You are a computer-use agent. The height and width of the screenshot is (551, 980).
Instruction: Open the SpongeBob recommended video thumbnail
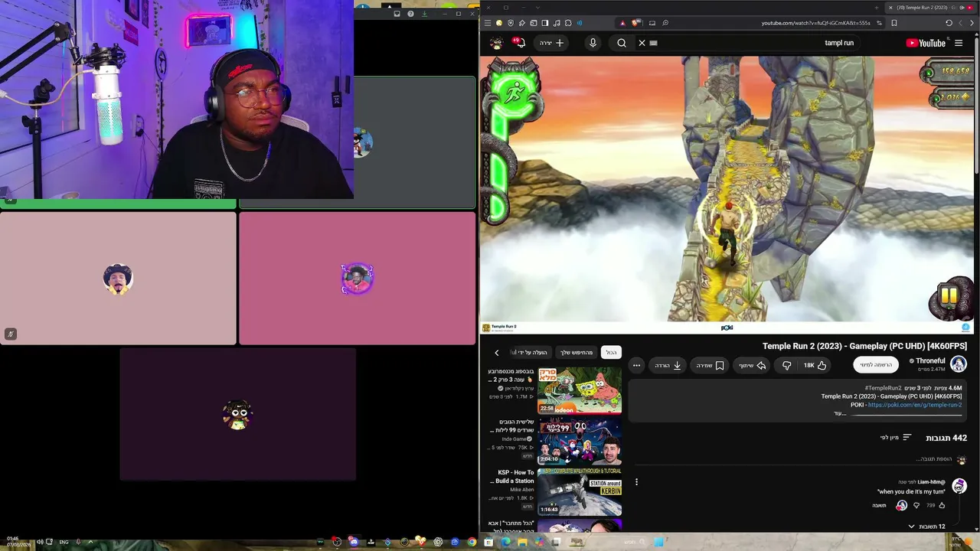(580, 390)
